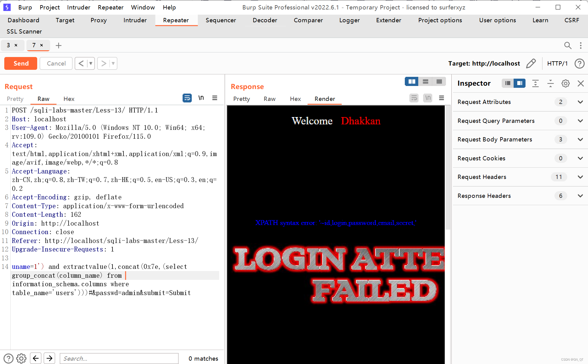This screenshot has height=364, width=588.
Task: Click the rendered response vertical scrollbar
Action: click(447, 168)
